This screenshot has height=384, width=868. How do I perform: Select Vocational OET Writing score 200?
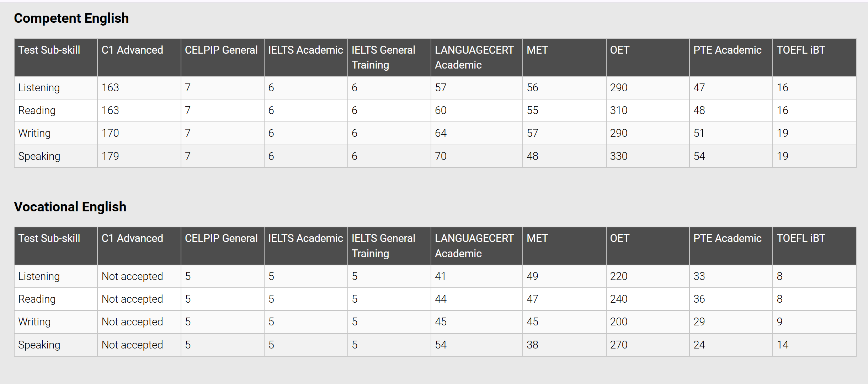[x=619, y=322]
